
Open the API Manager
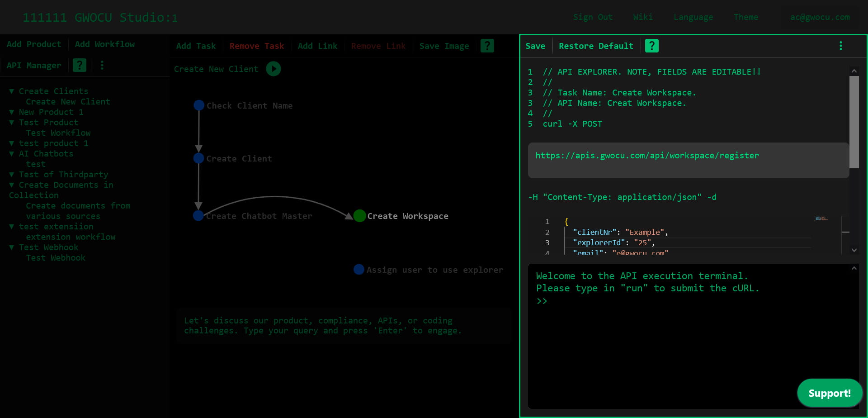(x=34, y=66)
